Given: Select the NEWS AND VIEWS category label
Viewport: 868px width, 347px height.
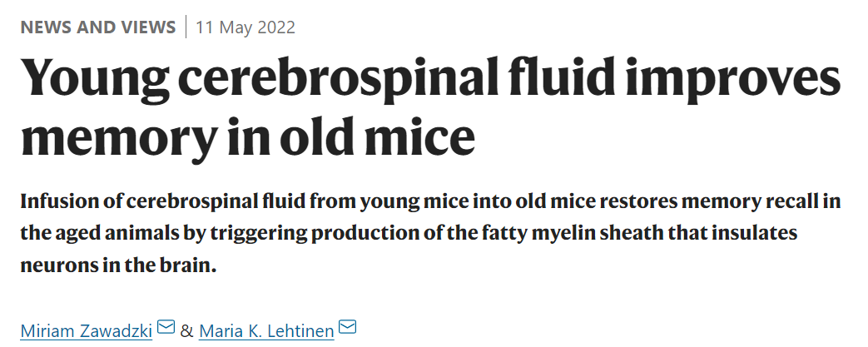Looking at the screenshot, I should (98, 27).
